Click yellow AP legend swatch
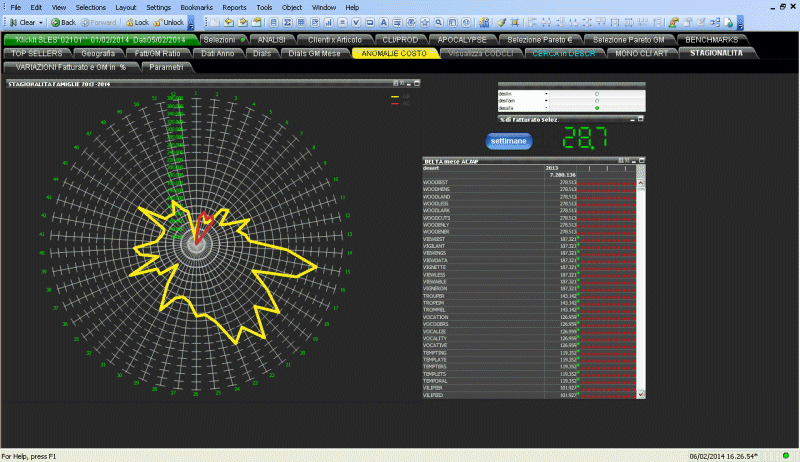This screenshot has width=800, height=462. click(x=394, y=96)
